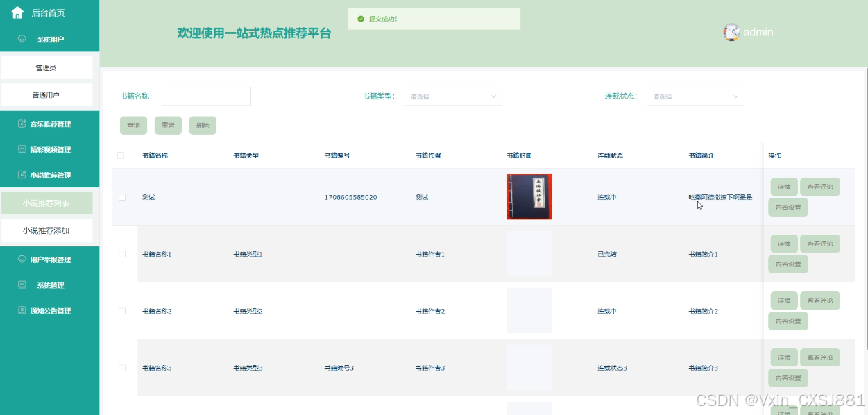Click 查看评论 for the 书籍名称3 row
868x415 pixels.
click(820, 357)
